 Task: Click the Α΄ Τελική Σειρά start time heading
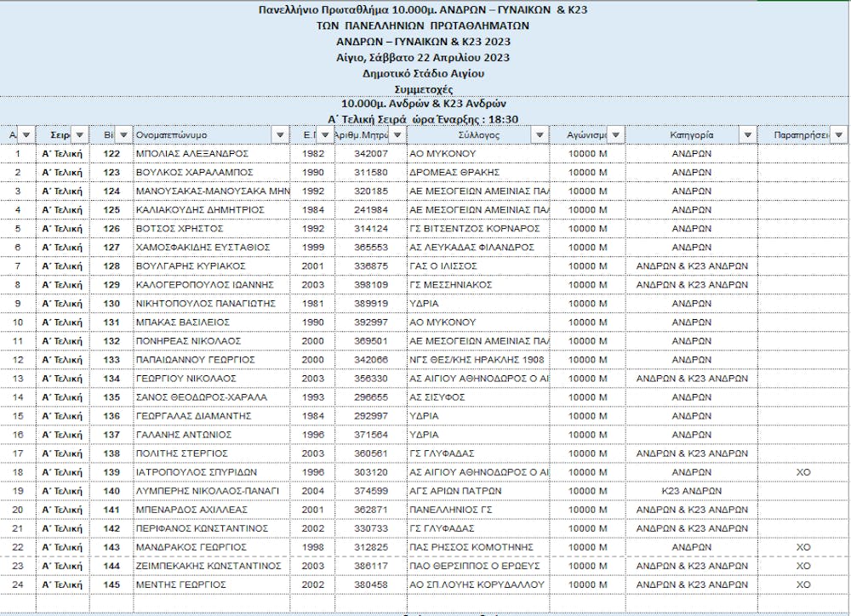[424, 118]
